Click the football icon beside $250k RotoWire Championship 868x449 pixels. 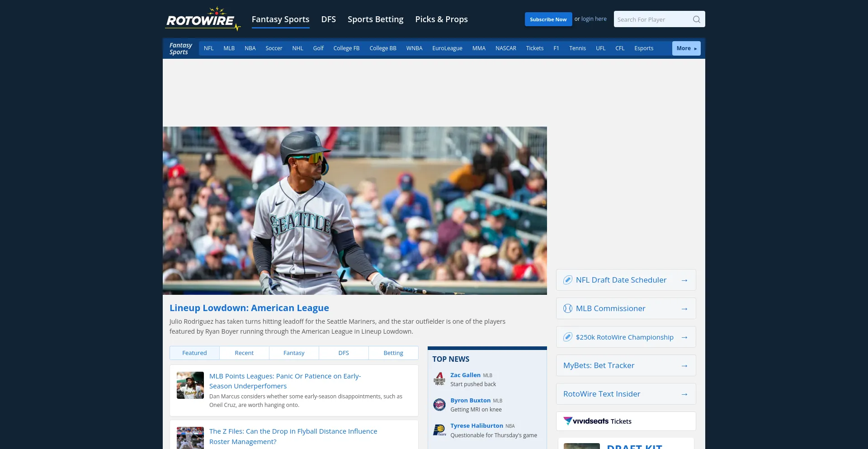568,337
